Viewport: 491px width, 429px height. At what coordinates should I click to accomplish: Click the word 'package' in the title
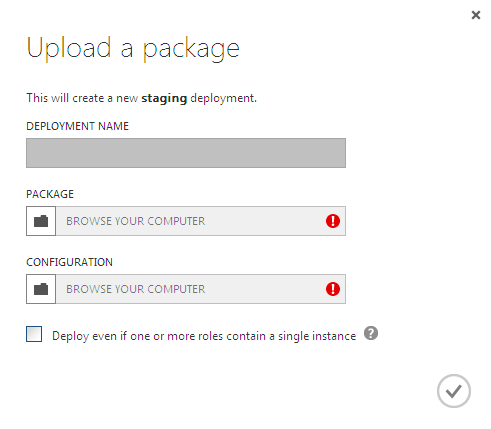(191, 50)
